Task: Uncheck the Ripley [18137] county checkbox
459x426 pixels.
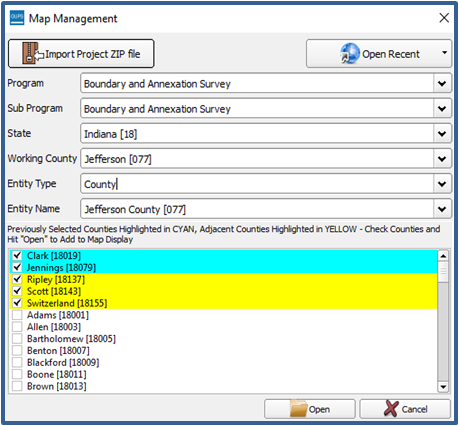Action: point(17,279)
